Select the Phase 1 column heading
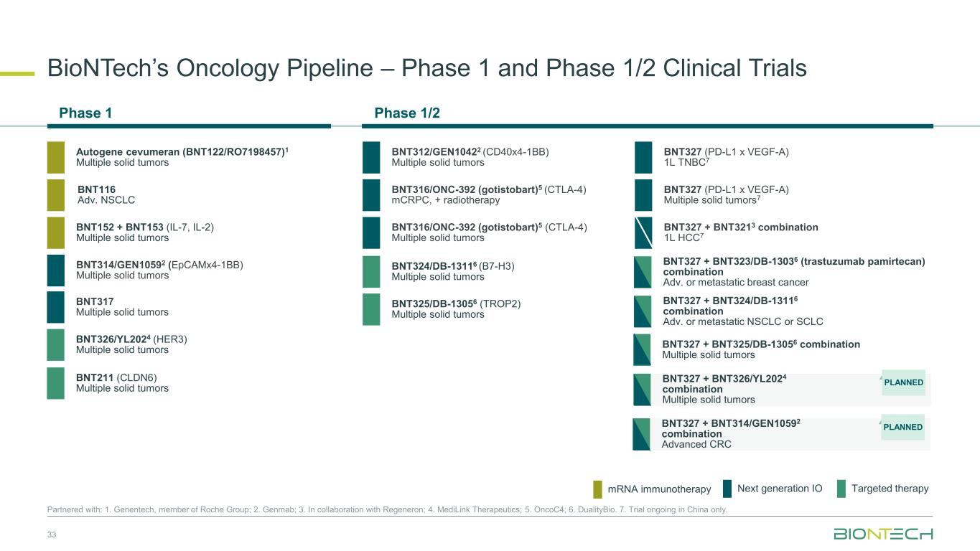Viewport: 980px width, 551px height. pos(85,113)
